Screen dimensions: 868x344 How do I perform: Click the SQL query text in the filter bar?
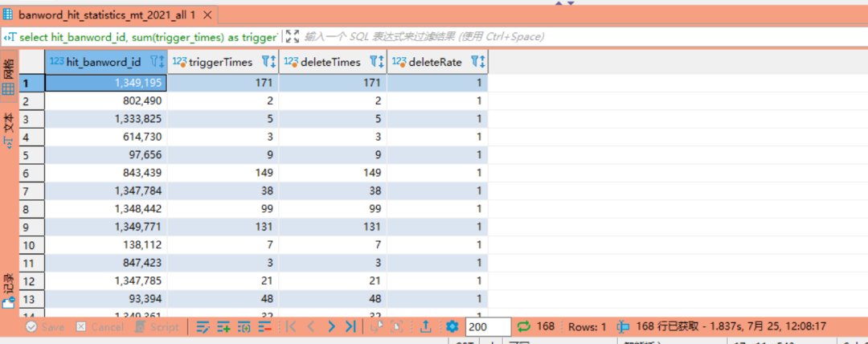click(x=147, y=37)
